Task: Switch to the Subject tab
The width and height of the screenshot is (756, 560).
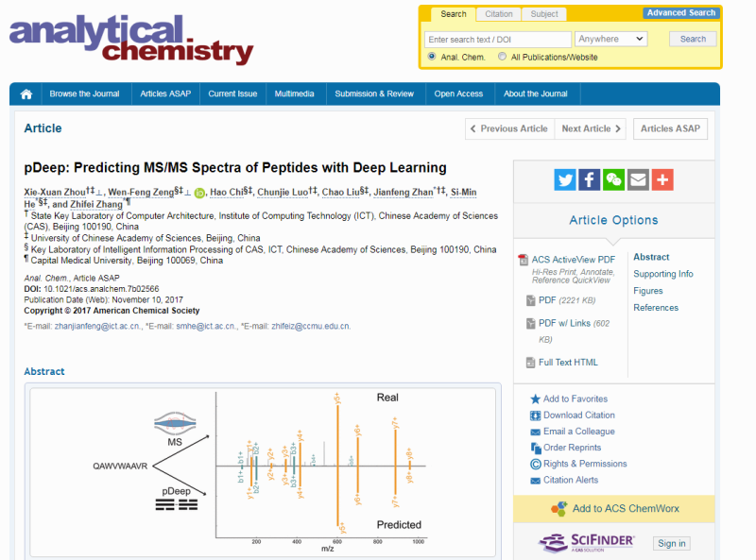Action: 544,14
